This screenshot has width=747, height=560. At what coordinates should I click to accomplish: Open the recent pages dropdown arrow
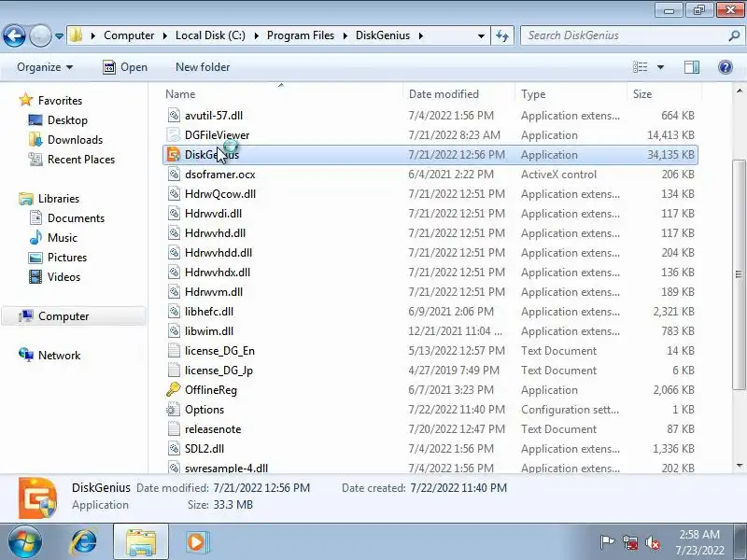click(59, 35)
